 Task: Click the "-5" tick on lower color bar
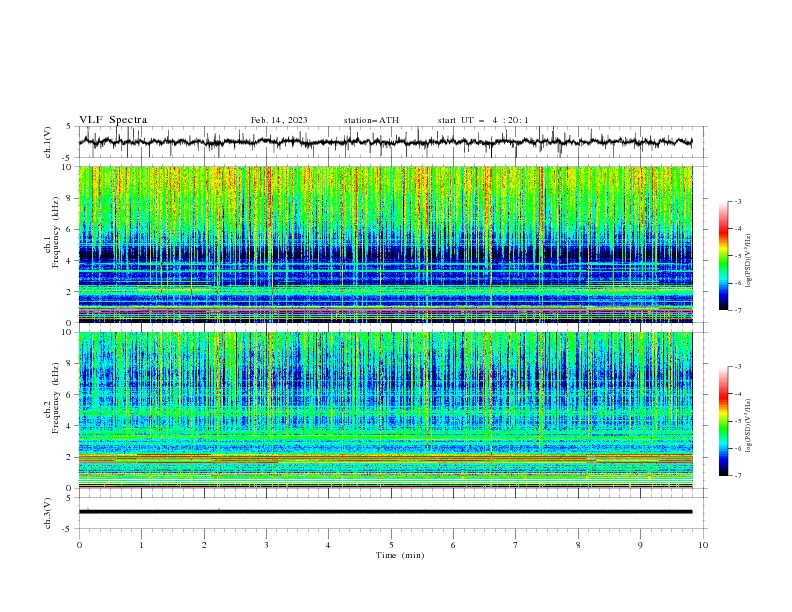(x=737, y=421)
